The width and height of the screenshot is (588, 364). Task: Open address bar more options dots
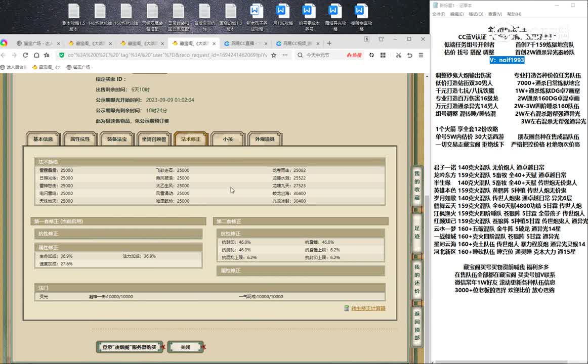pos(285,55)
